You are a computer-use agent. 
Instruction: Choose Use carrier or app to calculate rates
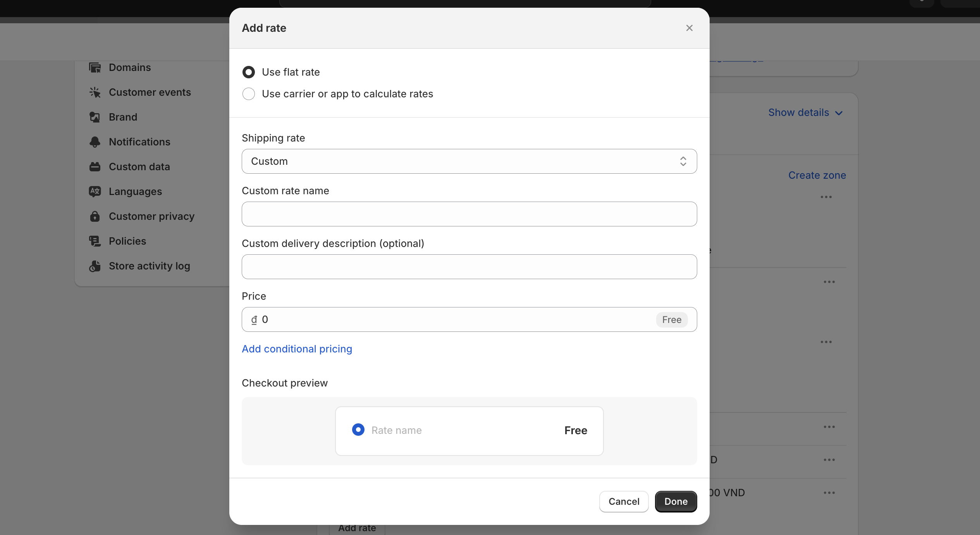pyautogui.click(x=249, y=94)
